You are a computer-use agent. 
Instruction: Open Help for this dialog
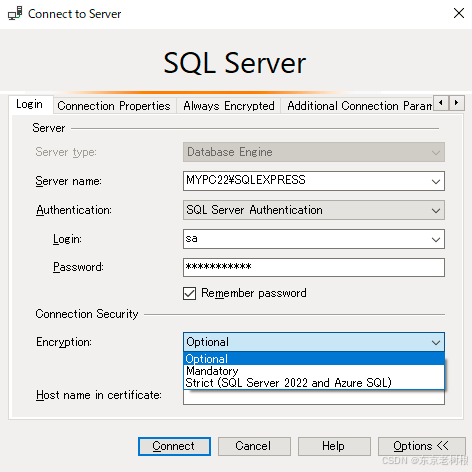click(334, 446)
